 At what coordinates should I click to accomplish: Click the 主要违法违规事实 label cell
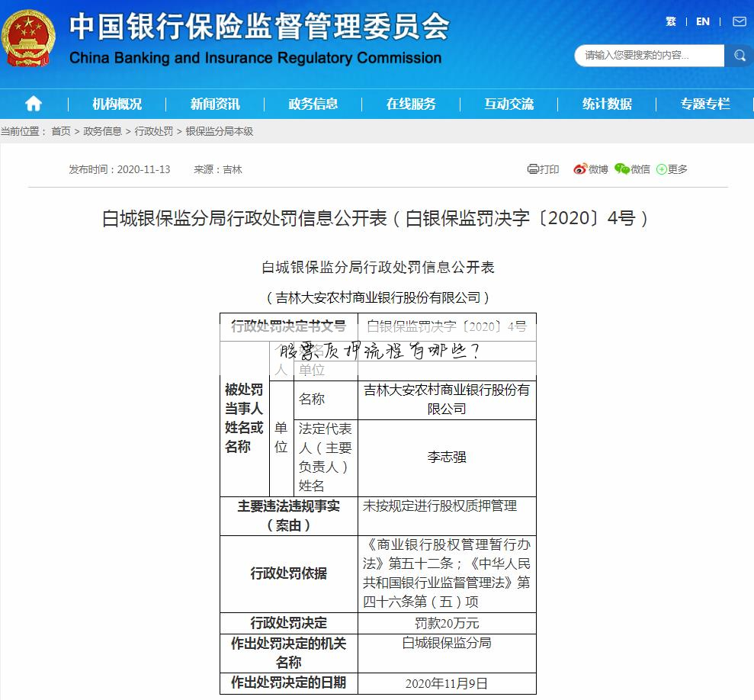click(x=288, y=515)
